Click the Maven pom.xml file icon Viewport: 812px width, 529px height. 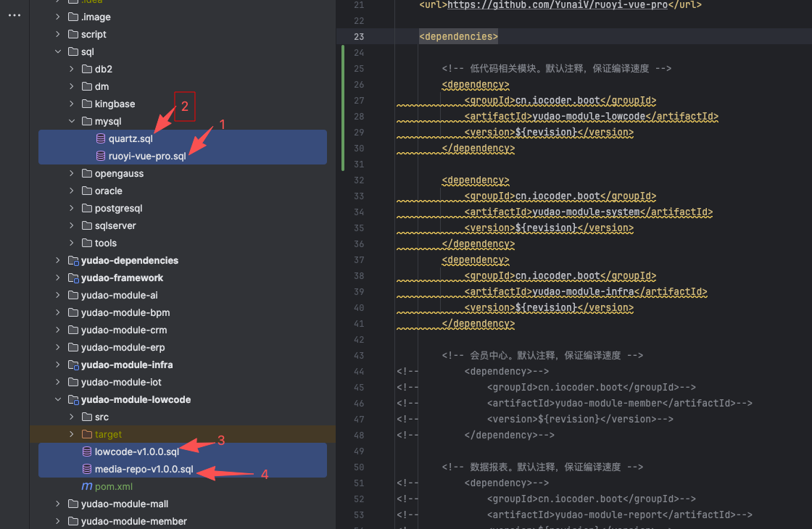(x=87, y=486)
